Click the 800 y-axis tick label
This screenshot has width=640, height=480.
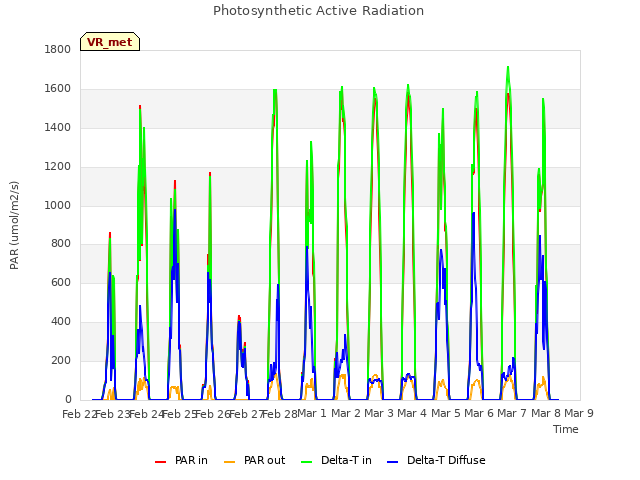click(x=61, y=244)
